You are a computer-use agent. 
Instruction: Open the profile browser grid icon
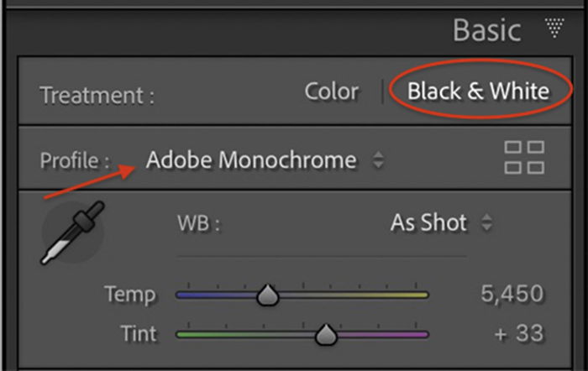coord(524,158)
